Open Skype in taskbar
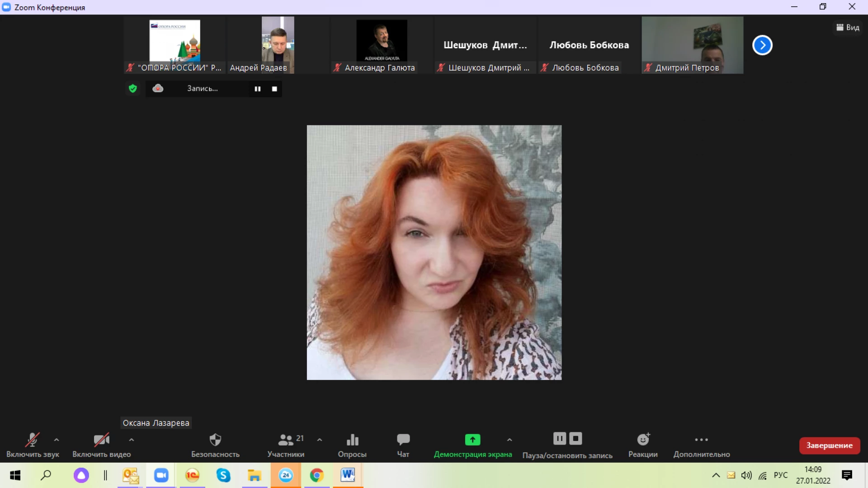 (x=223, y=475)
